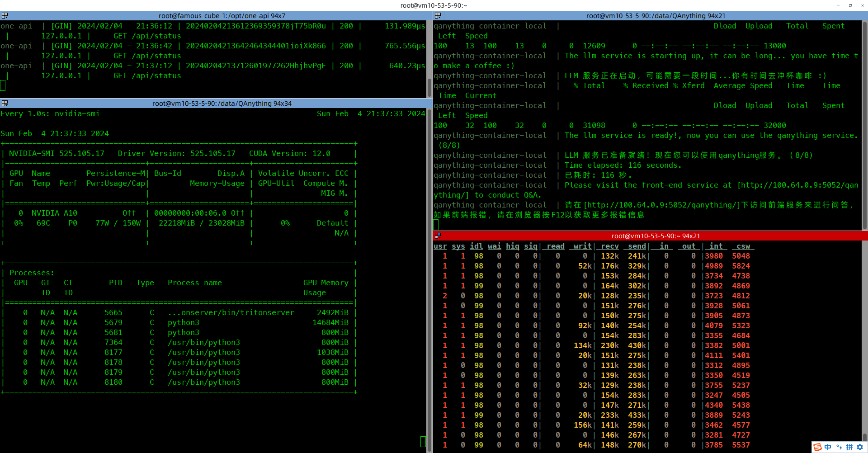
Task: Click the 'usr' column header in dstat
Action: click(x=440, y=246)
